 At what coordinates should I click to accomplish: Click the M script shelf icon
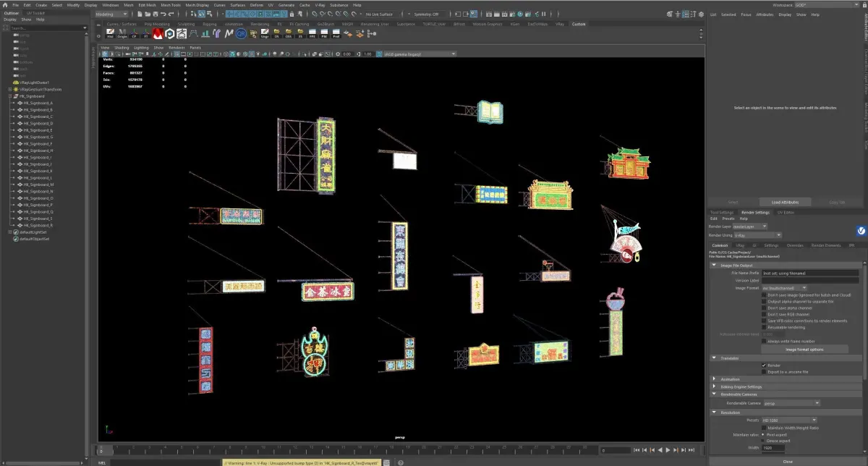click(x=229, y=33)
